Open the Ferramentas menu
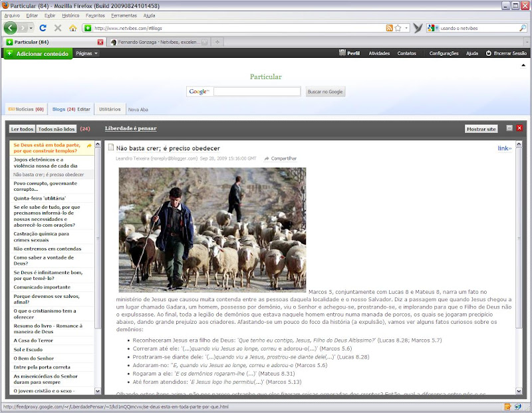The image size is (532, 413). click(124, 15)
